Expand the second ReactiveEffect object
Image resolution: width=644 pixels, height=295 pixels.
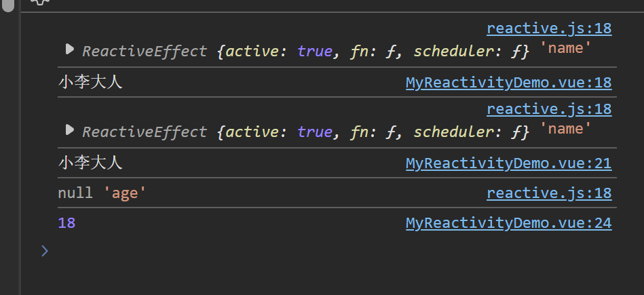click(x=69, y=130)
